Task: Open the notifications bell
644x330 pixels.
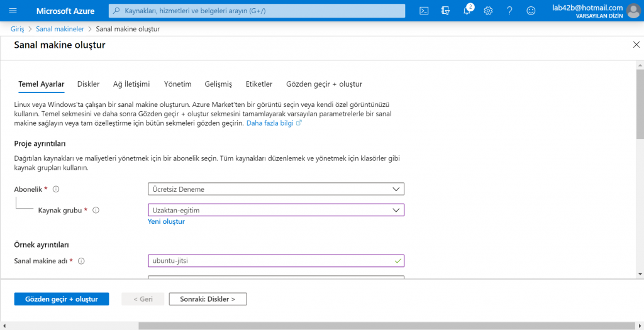Action: (467, 11)
